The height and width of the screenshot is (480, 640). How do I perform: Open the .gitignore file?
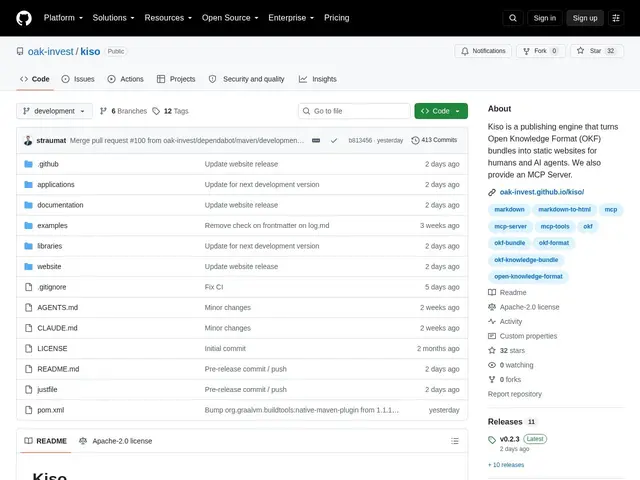point(51,287)
